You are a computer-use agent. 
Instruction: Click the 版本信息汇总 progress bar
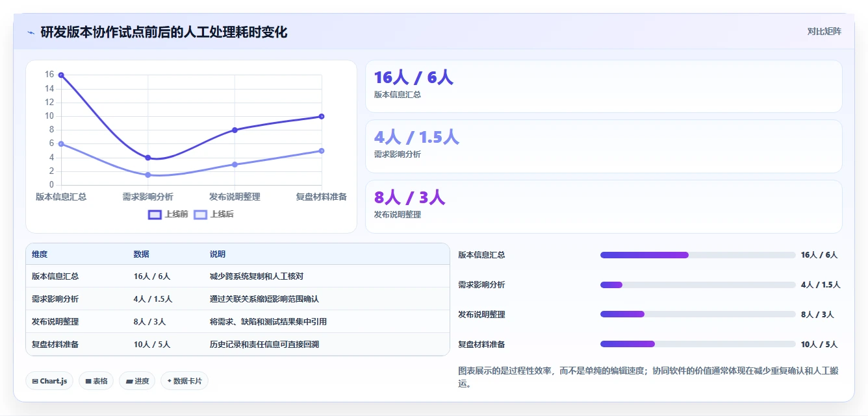tap(698, 255)
